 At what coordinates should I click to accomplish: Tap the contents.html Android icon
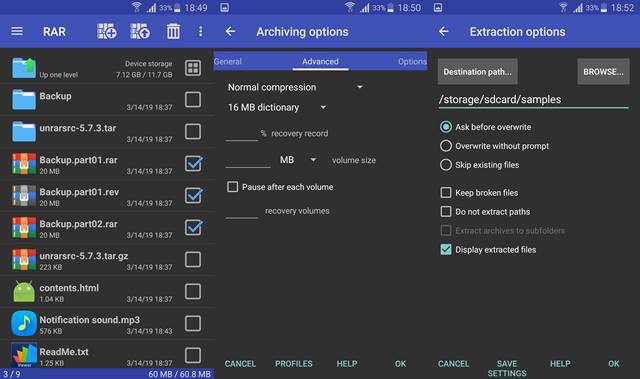(x=24, y=291)
